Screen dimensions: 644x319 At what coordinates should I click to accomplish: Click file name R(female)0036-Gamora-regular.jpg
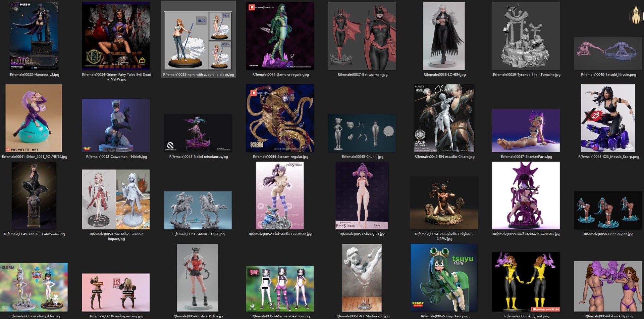[280, 75]
